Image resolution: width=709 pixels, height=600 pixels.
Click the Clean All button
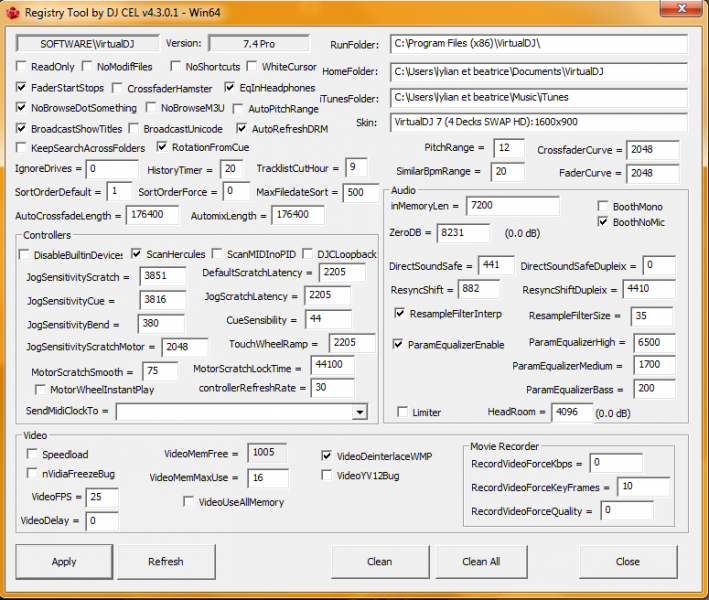[481, 562]
